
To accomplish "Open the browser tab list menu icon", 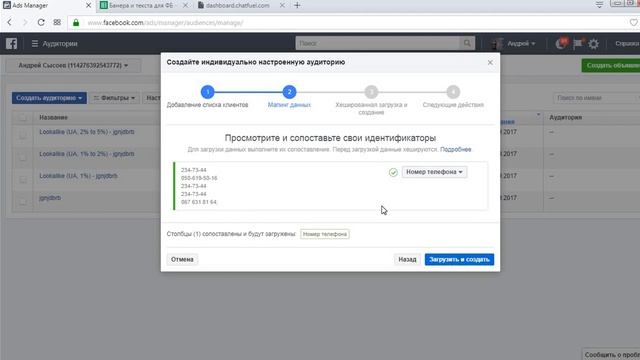I will click(599, 4).
